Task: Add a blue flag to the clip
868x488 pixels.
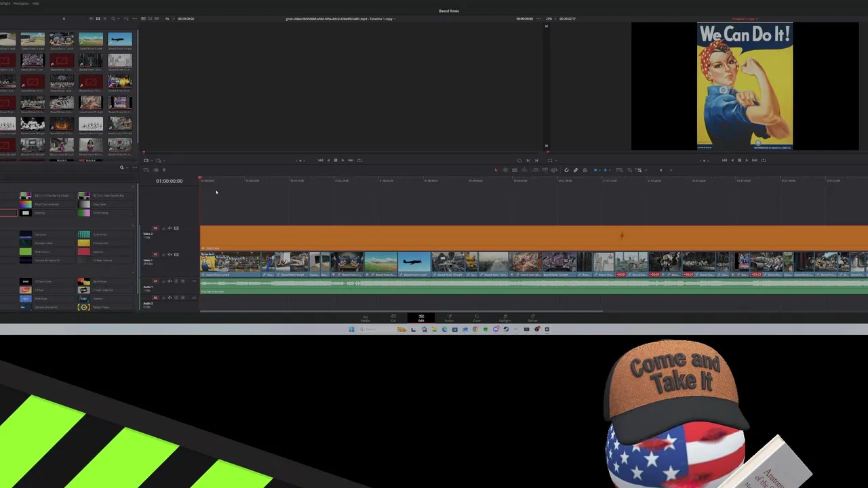Action: (x=595, y=170)
